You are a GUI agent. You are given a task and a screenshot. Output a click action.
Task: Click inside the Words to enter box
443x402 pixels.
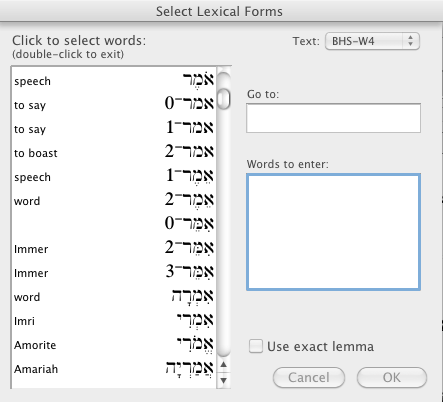[333, 232]
